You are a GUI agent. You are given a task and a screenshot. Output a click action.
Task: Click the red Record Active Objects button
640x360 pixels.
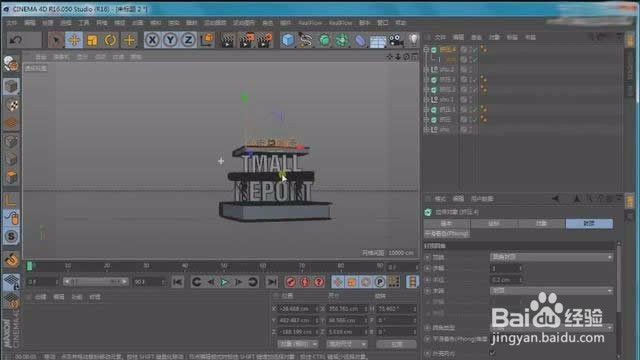click(291, 282)
